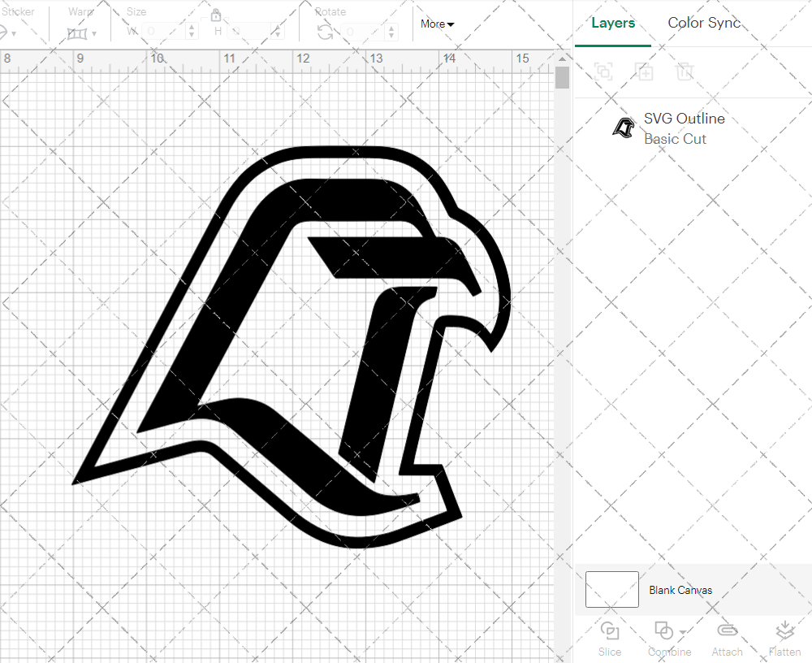The width and height of the screenshot is (812, 663).
Task: Click the Blank Canvas color swatch
Action: click(611, 589)
